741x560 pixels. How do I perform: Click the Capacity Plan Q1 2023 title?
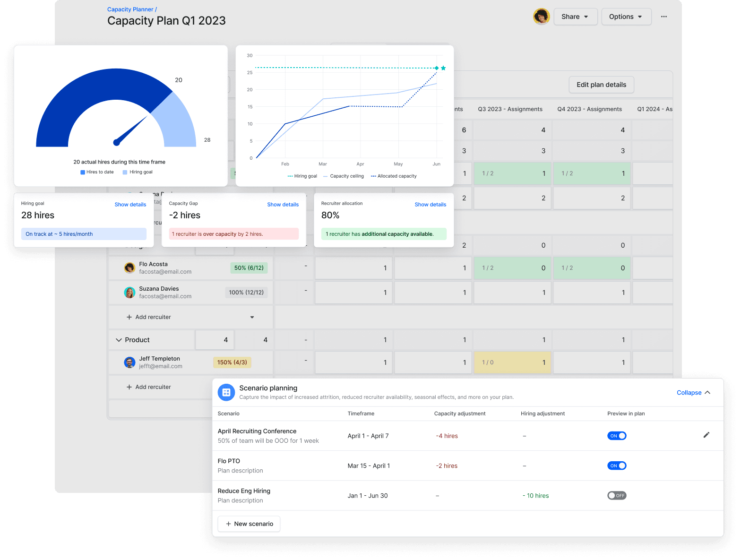(166, 21)
